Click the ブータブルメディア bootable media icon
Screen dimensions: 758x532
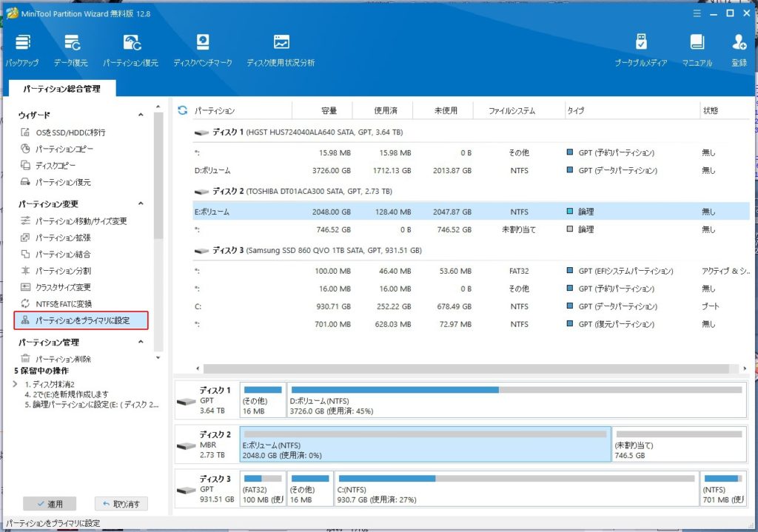click(640, 43)
